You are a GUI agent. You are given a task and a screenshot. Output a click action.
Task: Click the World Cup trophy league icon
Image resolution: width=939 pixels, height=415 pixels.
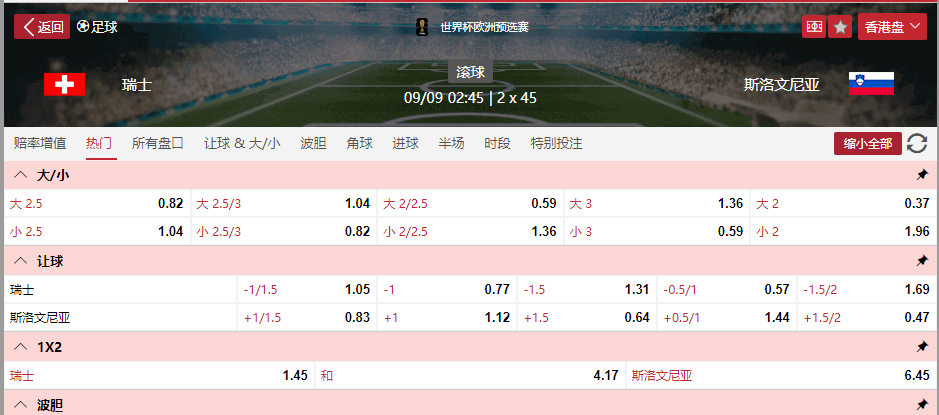pos(423,27)
